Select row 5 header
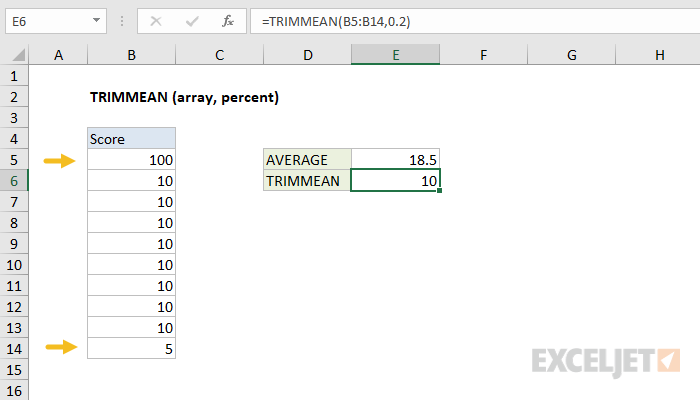 click(x=14, y=160)
